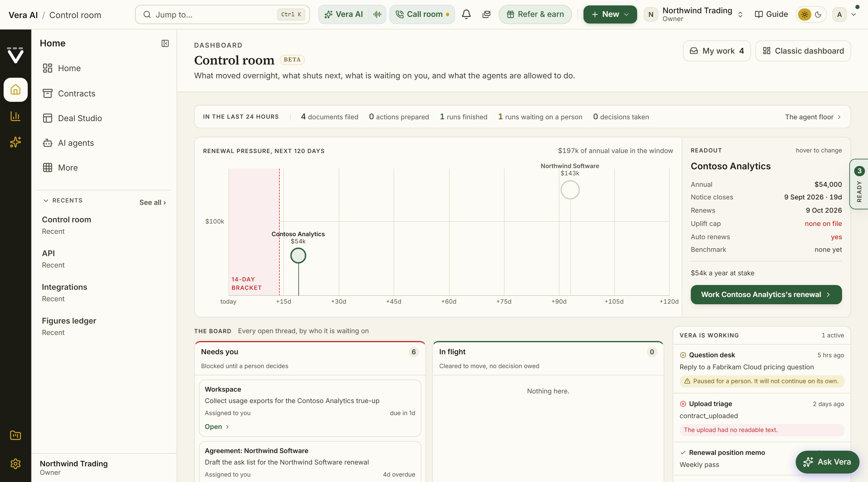Screen dimensions: 868x482
Task: Focus the Jump to search field
Action: coord(222,14)
